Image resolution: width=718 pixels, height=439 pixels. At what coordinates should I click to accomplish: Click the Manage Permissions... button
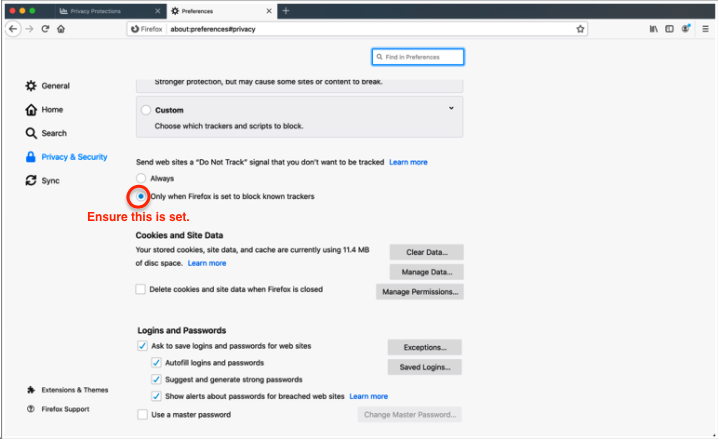420,292
